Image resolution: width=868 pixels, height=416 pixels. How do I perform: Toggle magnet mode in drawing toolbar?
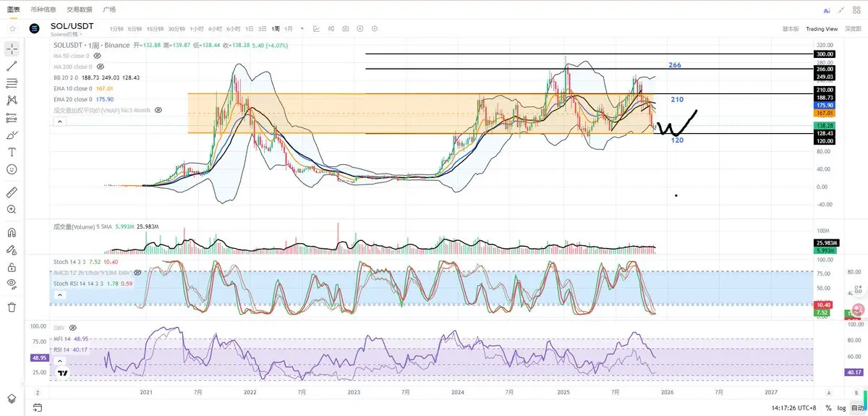[12, 233]
